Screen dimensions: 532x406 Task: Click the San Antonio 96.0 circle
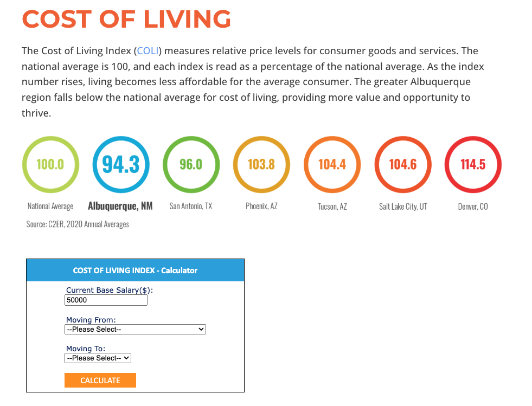191,164
